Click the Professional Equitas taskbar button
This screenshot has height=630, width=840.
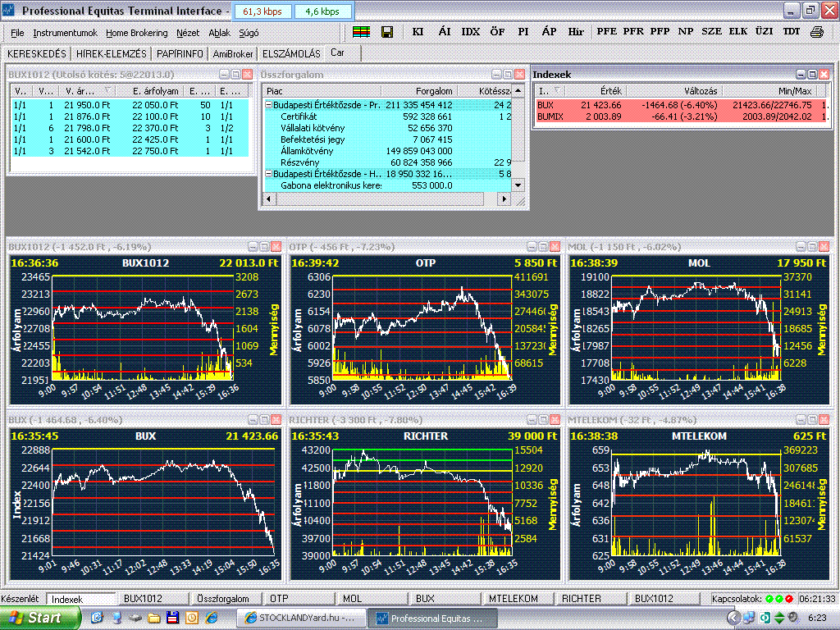pyautogui.click(x=433, y=618)
